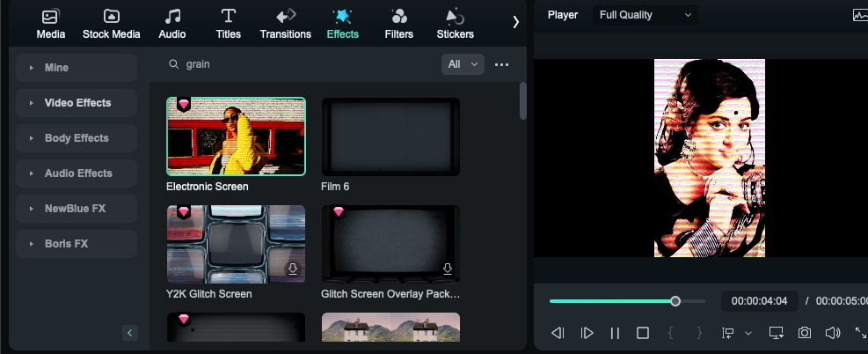Select the Glitch Screen Overlay Pack thumbnail
The image size is (868, 354).
tap(390, 244)
